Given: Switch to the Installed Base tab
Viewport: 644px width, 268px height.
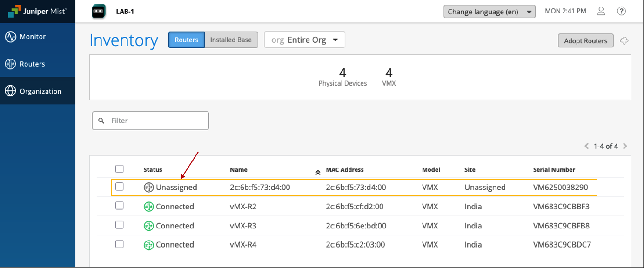Looking at the screenshot, I should 231,40.
